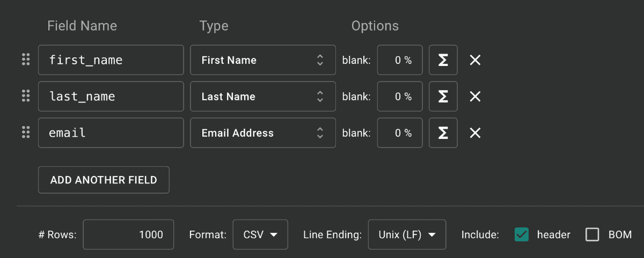
Task: Remove the email field row
Action: click(x=475, y=133)
